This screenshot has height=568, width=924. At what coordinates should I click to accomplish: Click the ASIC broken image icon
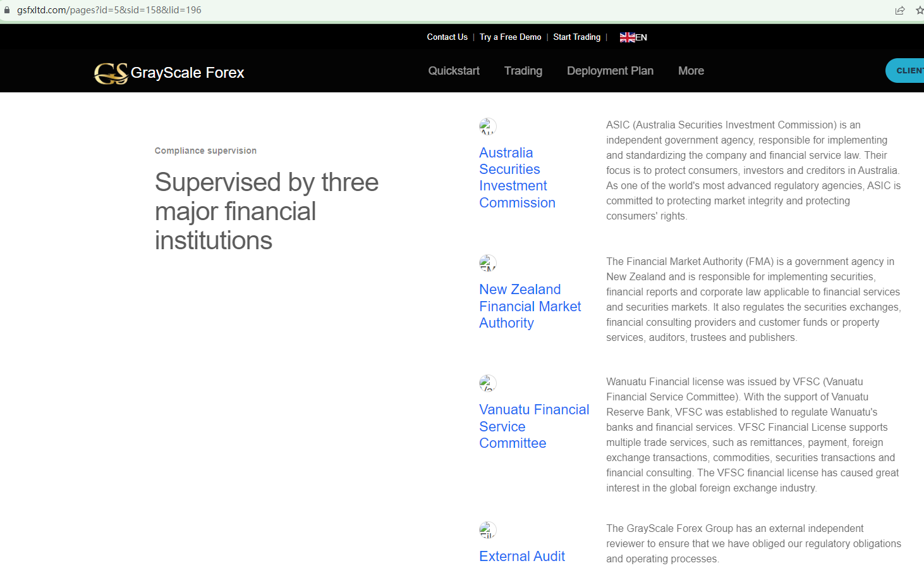[x=487, y=127]
